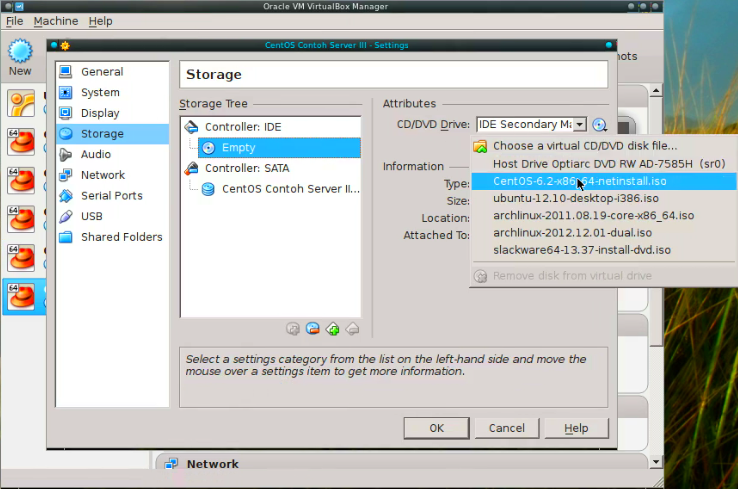Open the Display settings category
Screen dimensions: 738x489
click(x=112, y=113)
